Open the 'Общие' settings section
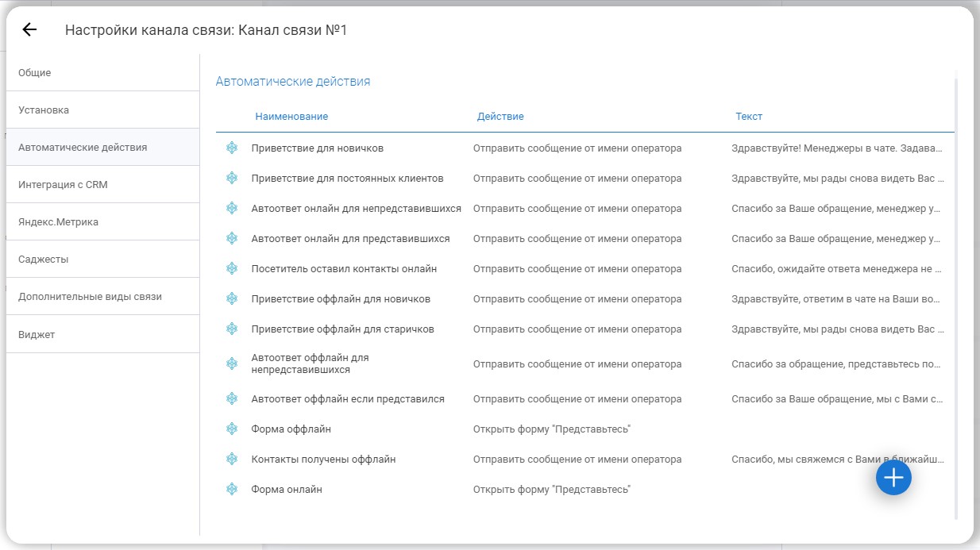Image resolution: width=980 pixels, height=550 pixels. 35,73
